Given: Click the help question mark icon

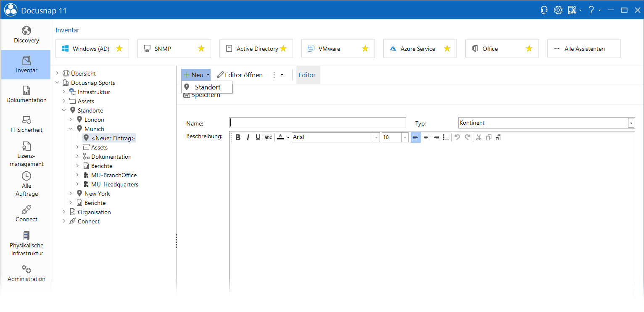Looking at the screenshot, I should (x=591, y=10).
